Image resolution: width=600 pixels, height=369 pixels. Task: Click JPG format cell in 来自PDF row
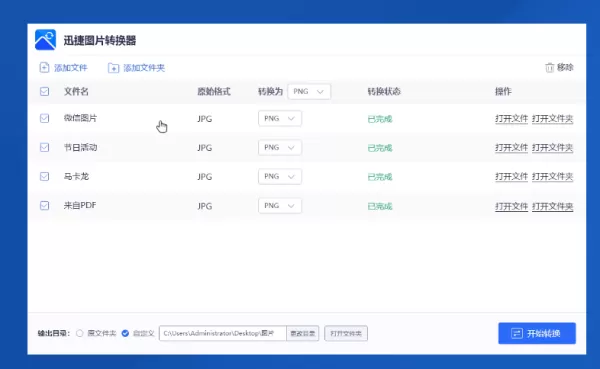point(205,206)
